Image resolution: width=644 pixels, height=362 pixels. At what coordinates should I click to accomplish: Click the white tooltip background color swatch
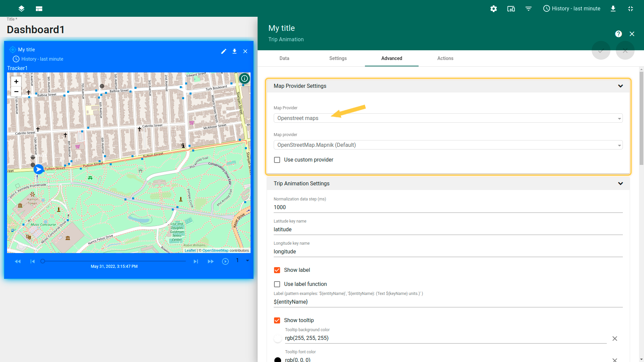[x=278, y=339]
